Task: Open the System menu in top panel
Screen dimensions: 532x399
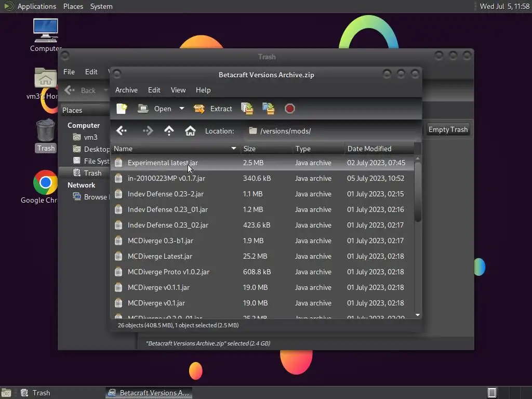Action: pos(101,6)
